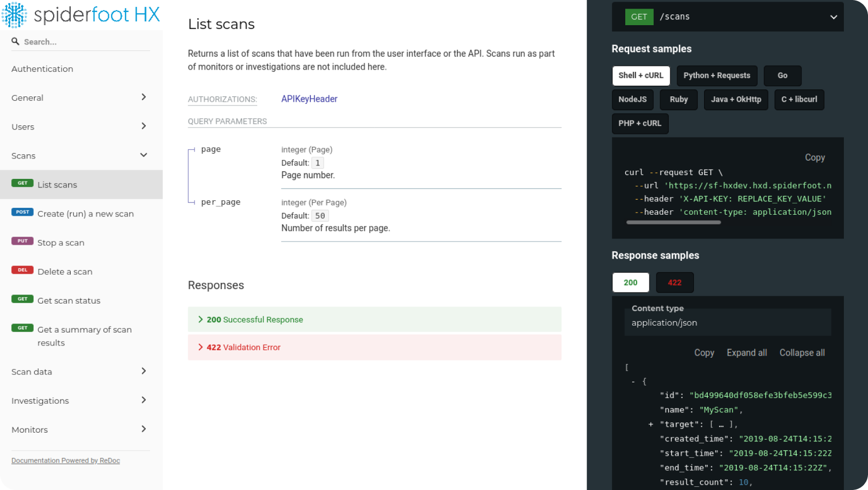
Task: Expand the 422 Validation Error section
Action: pyautogui.click(x=375, y=348)
